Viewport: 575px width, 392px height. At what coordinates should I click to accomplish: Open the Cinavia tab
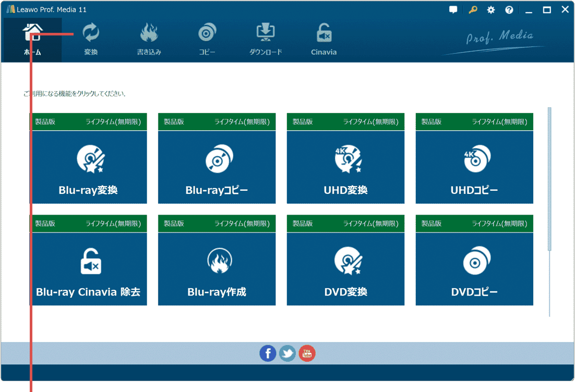point(324,40)
